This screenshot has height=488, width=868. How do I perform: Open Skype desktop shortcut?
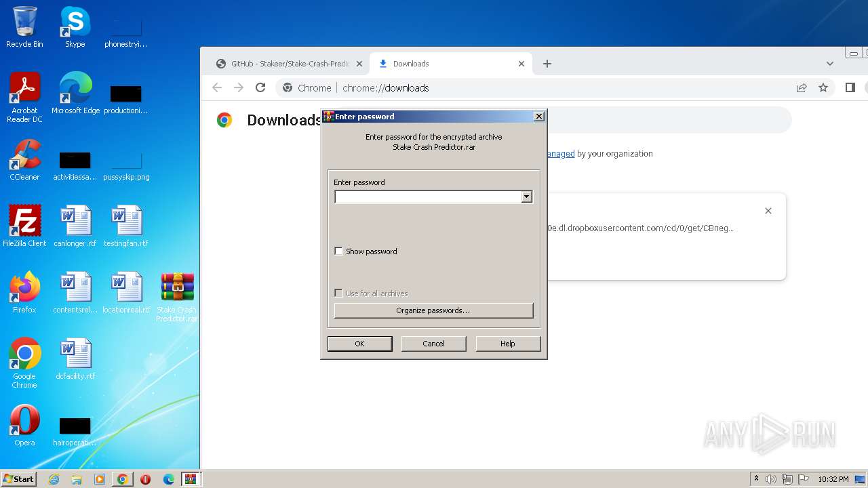(x=75, y=27)
